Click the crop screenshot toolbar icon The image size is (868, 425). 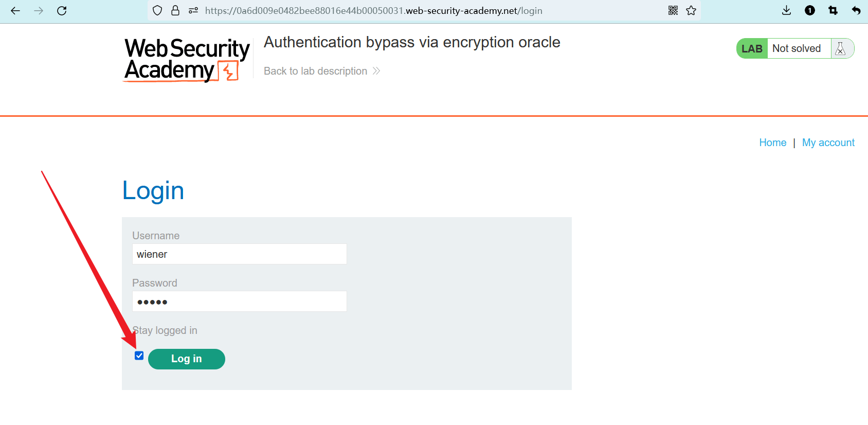(833, 11)
